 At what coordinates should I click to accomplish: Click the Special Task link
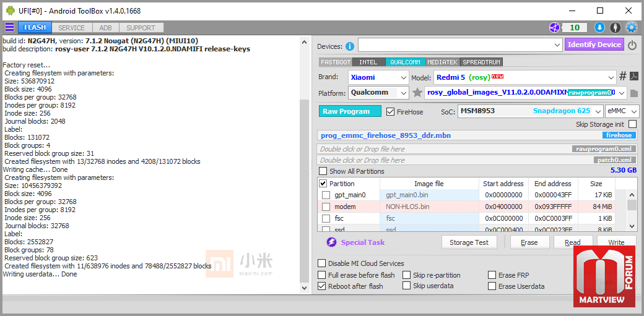pos(363,242)
